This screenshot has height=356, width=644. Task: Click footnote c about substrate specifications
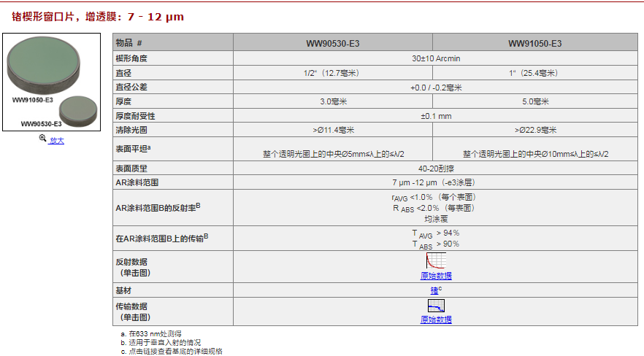coord(172,351)
